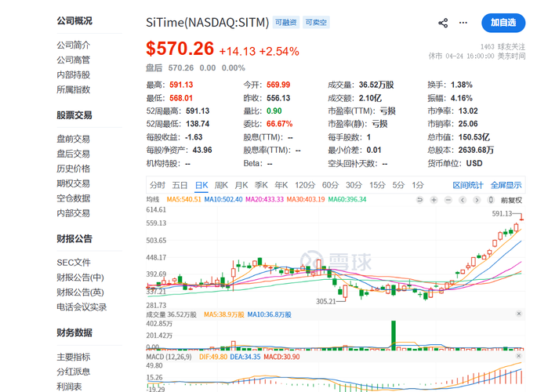This screenshot has height=392, width=548.
Task: Open the 前复权 adjustment dropdown
Action: 511,200
